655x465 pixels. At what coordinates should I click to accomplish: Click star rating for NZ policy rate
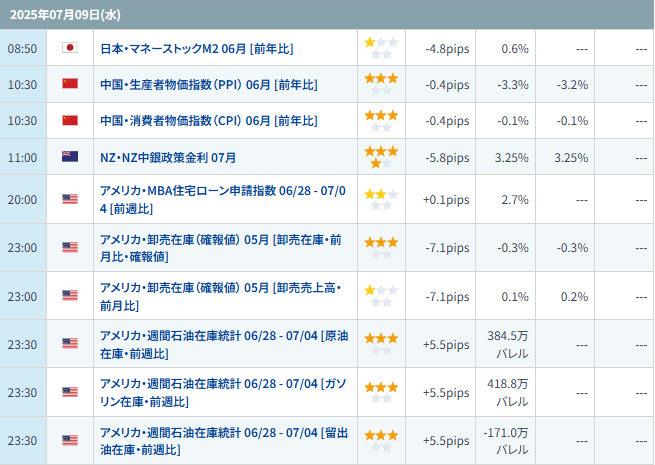380,157
